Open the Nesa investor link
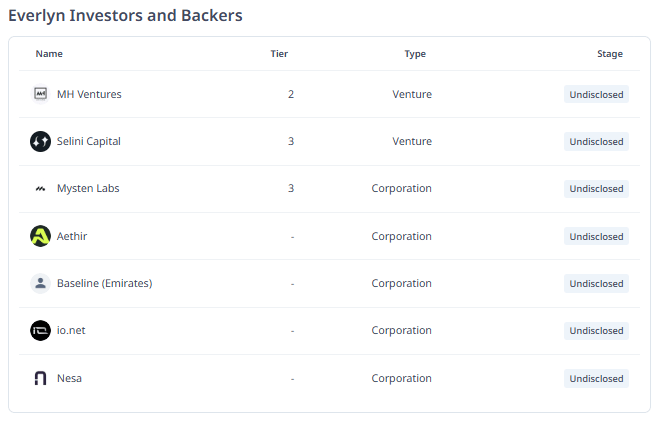The height and width of the screenshot is (426, 660). 70,378
